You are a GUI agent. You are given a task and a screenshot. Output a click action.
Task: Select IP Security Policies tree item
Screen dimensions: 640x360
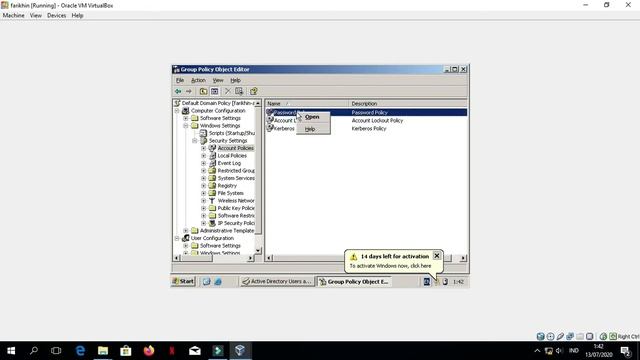[236, 223]
